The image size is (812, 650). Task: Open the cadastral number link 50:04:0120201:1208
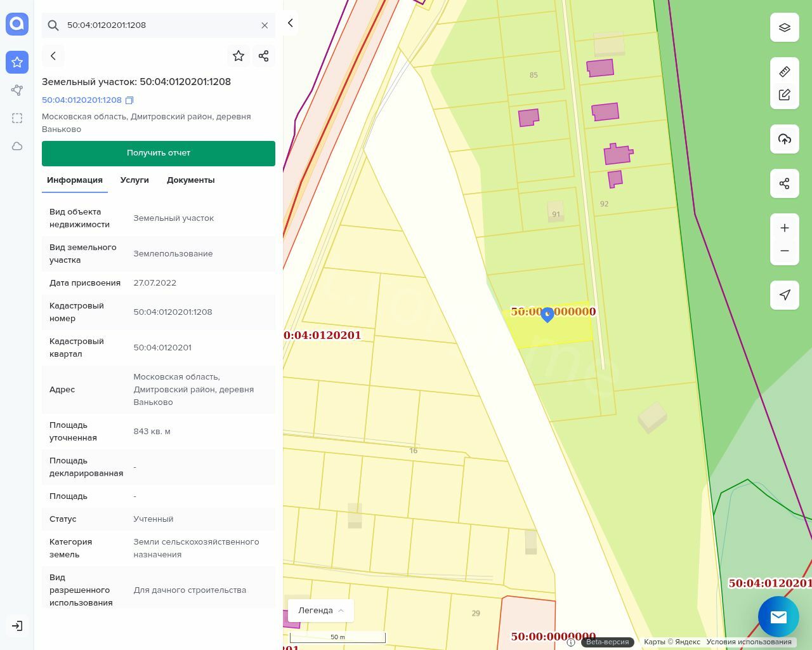[x=82, y=100]
